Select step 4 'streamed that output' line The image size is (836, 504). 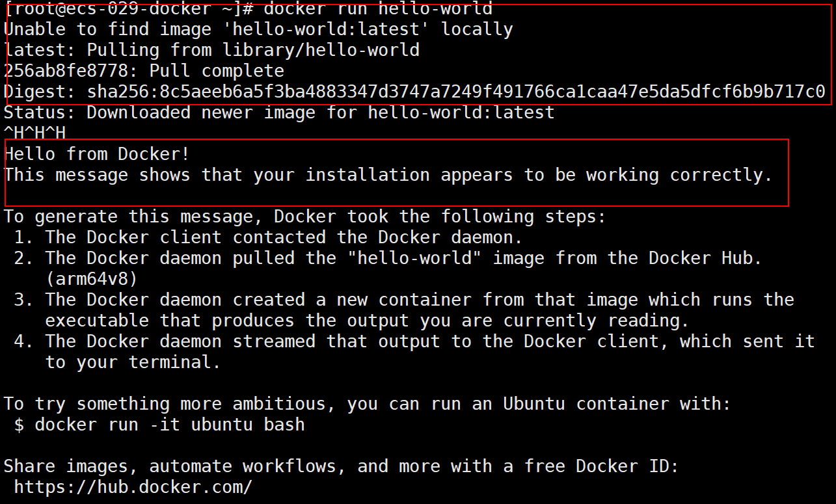tap(414, 341)
